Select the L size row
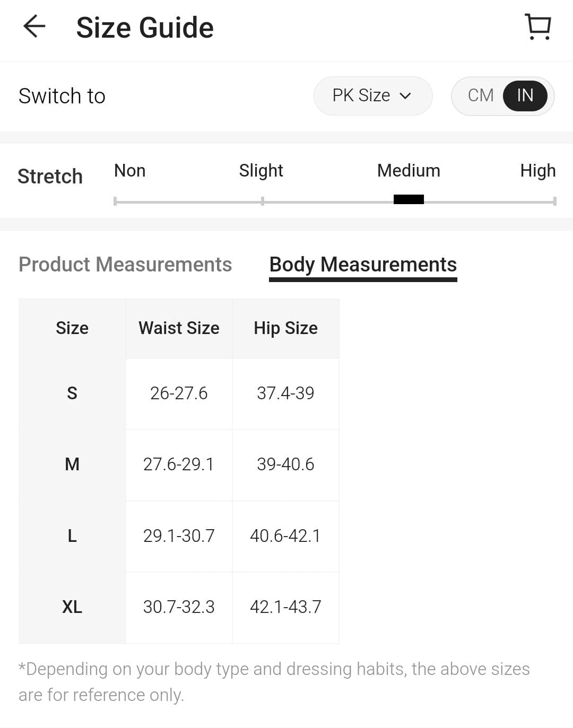This screenshot has height=728, width=573. [72, 536]
